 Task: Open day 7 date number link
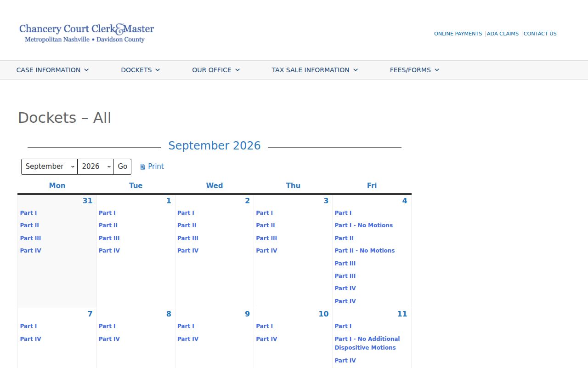[x=90, y=314]
